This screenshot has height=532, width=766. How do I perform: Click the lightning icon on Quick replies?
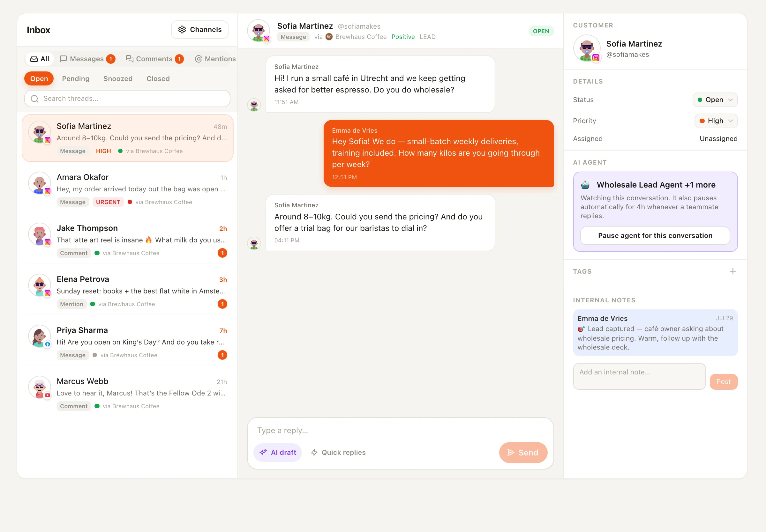point(314,453)
